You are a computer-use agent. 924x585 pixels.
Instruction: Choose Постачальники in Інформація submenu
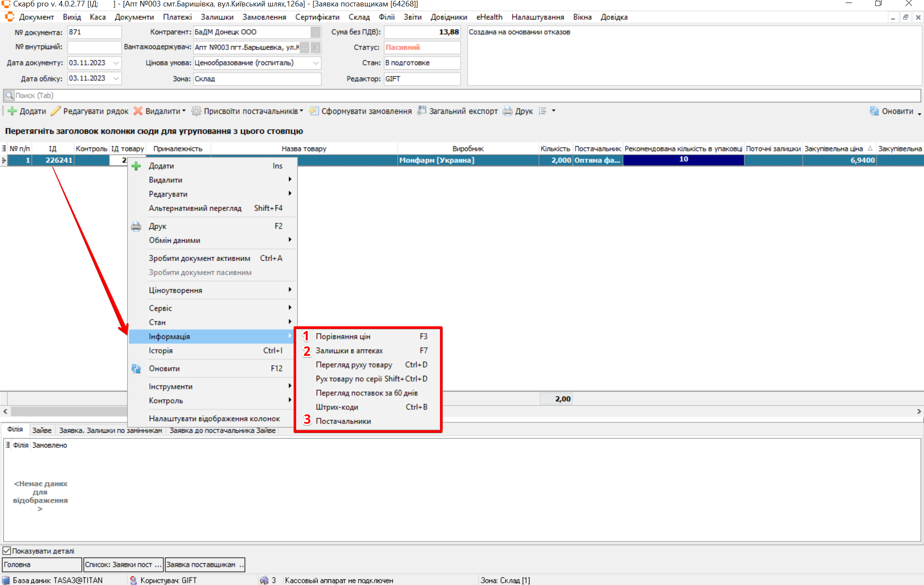(x=343, y=421)
